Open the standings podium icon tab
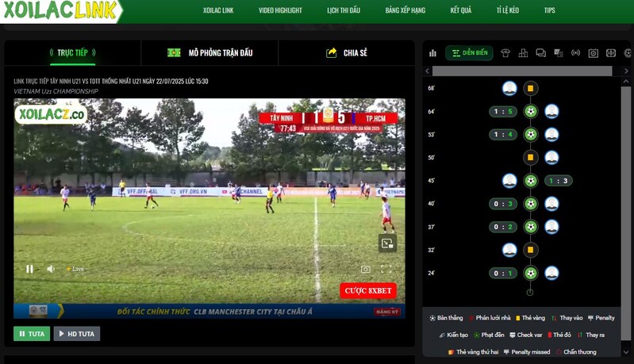 coord(523,53)
